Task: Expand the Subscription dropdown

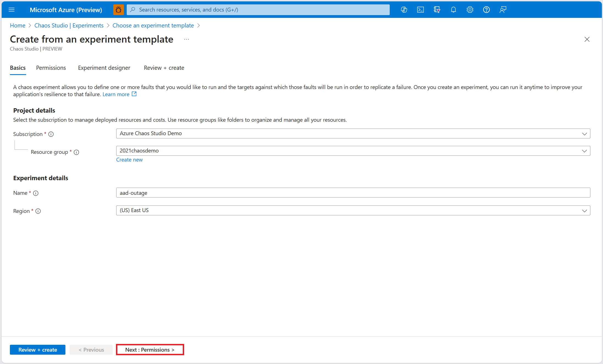Action: point(585,134)
